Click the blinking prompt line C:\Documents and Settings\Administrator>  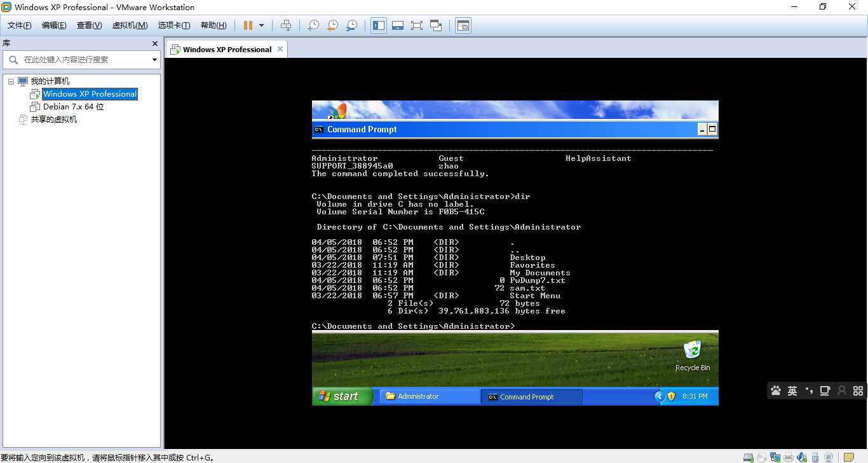(x=413, y=326)
